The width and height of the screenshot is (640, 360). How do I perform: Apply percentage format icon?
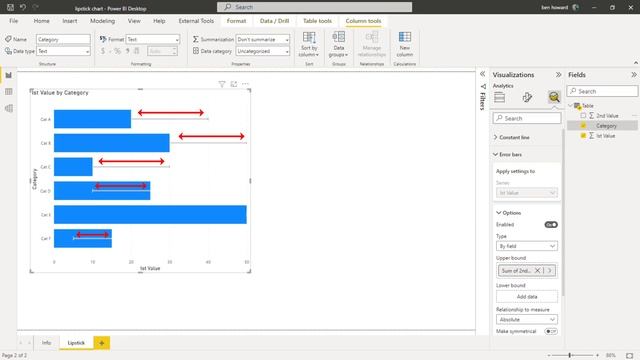(x=117, y=51)
